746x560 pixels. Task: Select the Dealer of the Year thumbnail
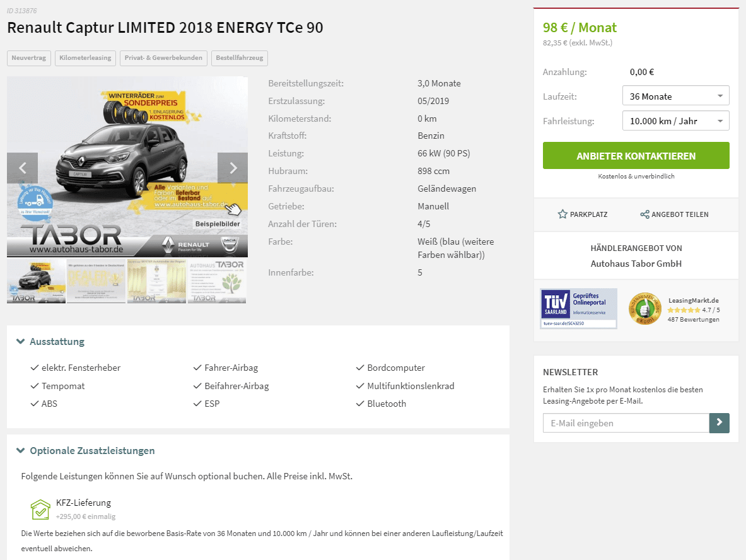[x=96, y=281]
